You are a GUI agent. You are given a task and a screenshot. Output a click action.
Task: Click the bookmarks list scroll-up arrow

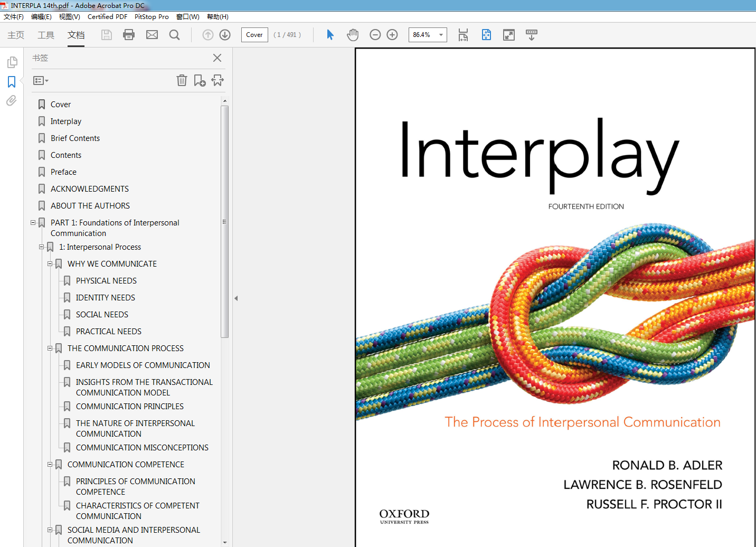(225, 100)
